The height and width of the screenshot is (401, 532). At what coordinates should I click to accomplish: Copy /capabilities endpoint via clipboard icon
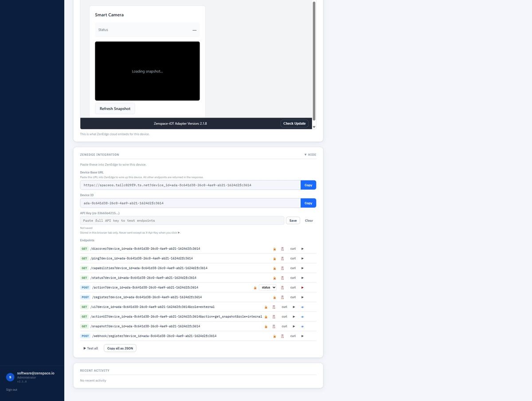pos(282,268)
